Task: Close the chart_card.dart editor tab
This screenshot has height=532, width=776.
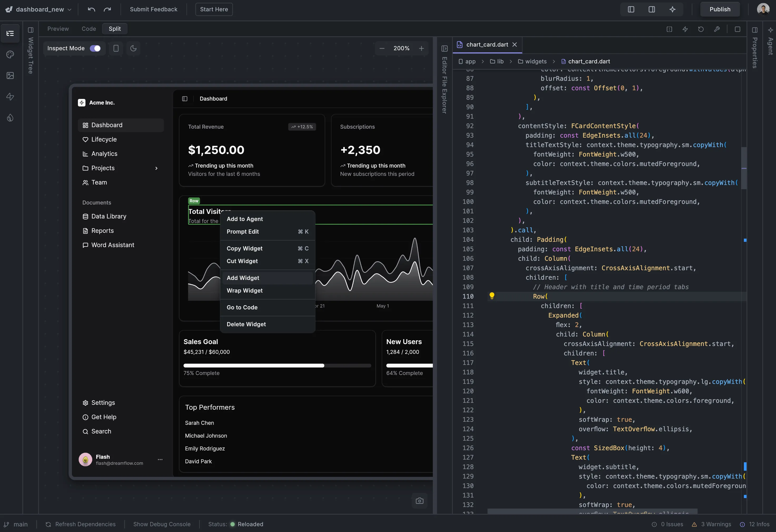Action: (515, 44)
